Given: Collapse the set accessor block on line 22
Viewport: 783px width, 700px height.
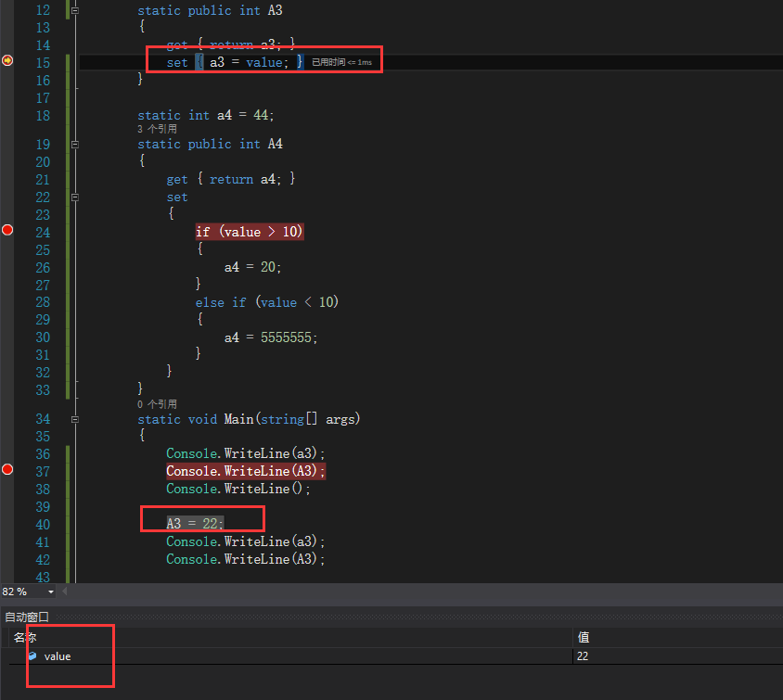Looking at the screenshot, I should click(x=73, y=197).
